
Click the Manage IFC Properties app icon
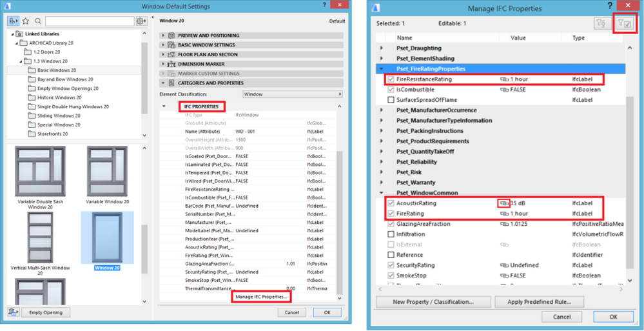pyautogui.click(x=375, y=8)
